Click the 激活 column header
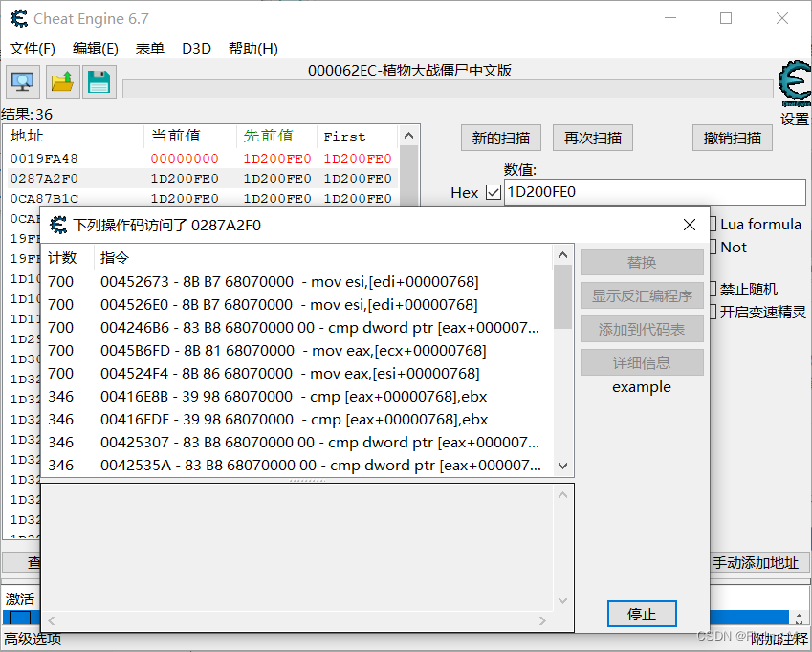The image size is (812, 652). pyautogui.click(x=20, y=598)
